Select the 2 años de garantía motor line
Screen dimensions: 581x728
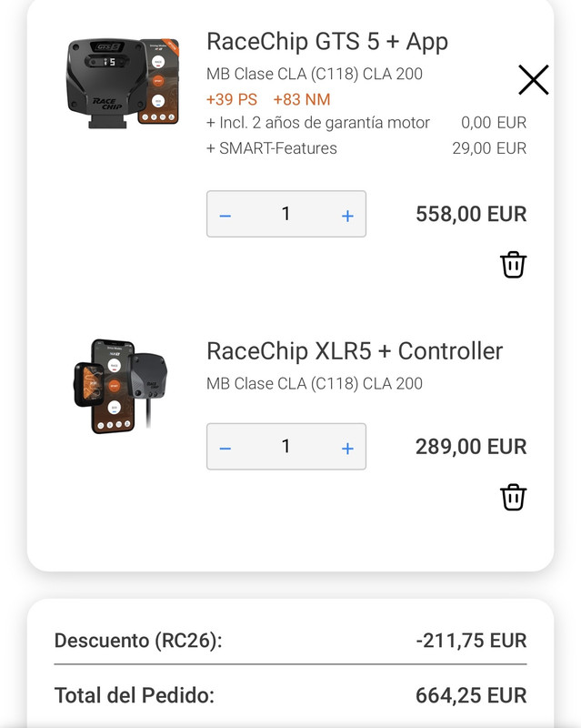tap(366, 123)
